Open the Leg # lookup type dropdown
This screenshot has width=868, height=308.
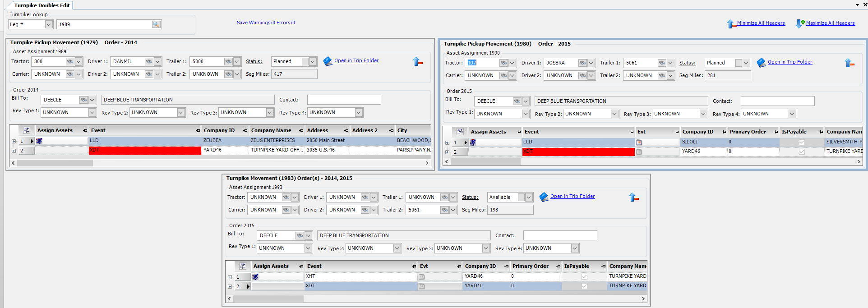[49, 24]
